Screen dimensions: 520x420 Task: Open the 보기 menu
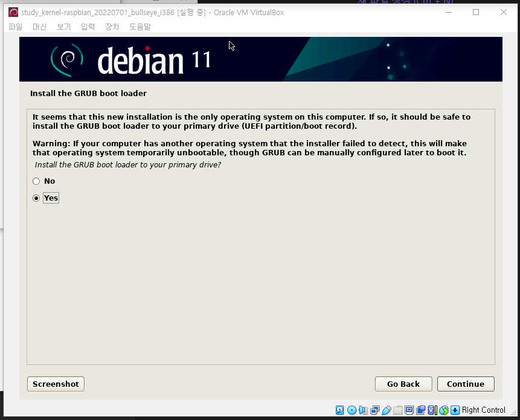click(x=63, y=27)
